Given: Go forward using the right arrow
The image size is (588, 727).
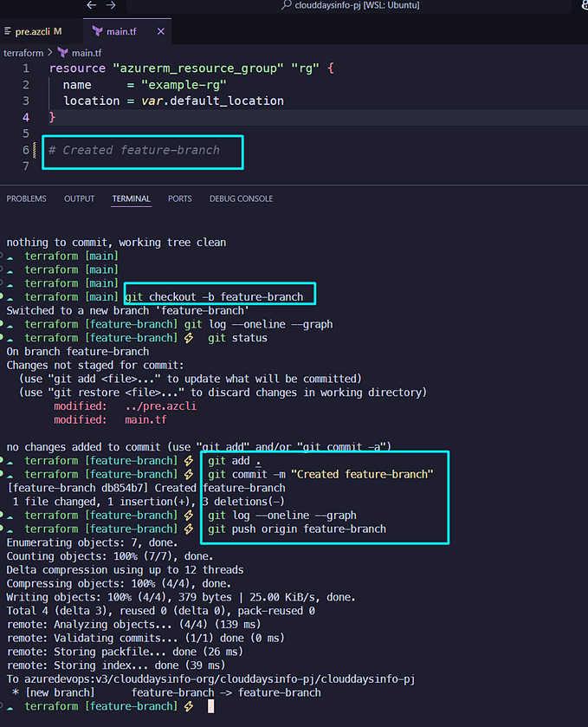Looking at the screenshot, I should click(111, 5).
